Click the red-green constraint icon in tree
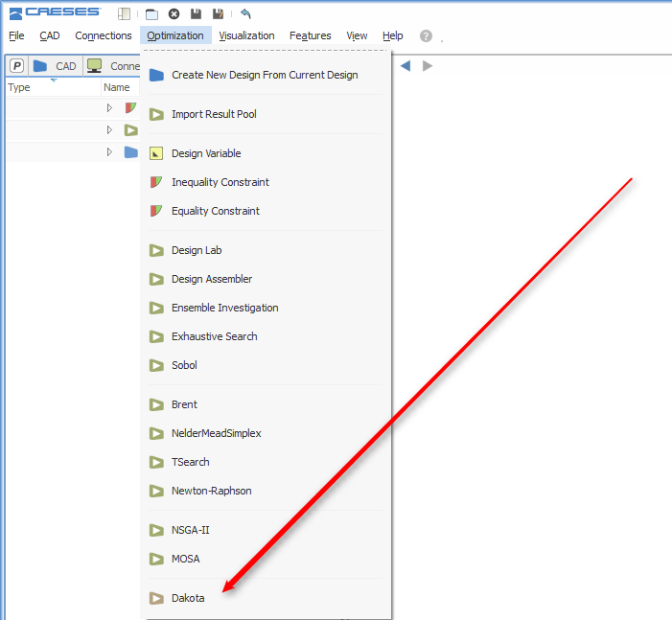This screenshot has height=620, width=672. click(x=130, y=107)
